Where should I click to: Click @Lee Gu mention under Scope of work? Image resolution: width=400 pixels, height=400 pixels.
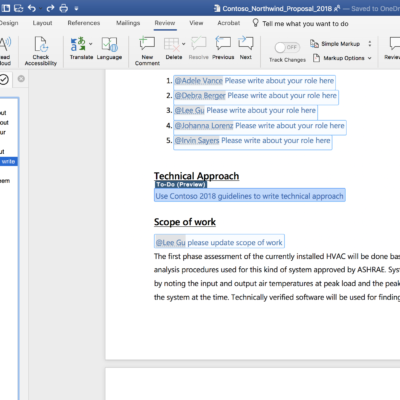click(x=171, y=242)
